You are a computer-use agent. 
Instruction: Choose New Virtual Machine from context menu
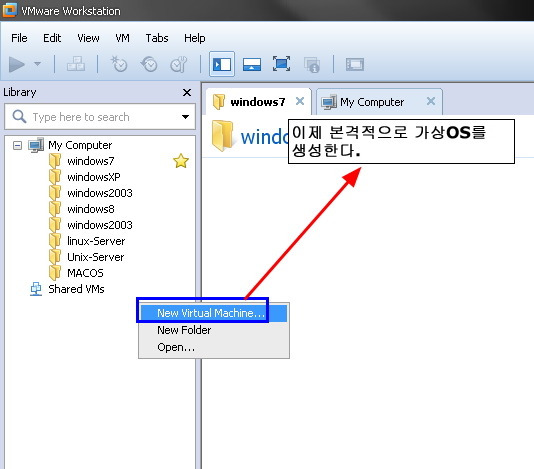(x=214, y=313)
